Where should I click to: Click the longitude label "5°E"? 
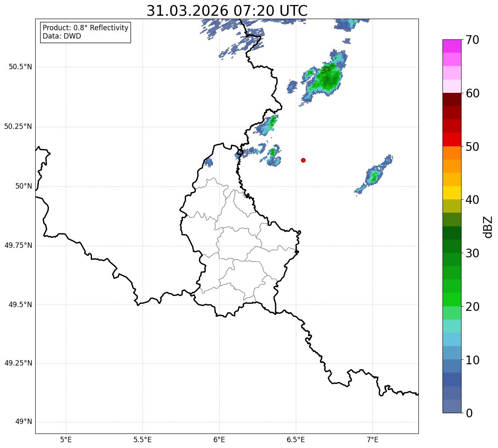(x=66, y=439)
